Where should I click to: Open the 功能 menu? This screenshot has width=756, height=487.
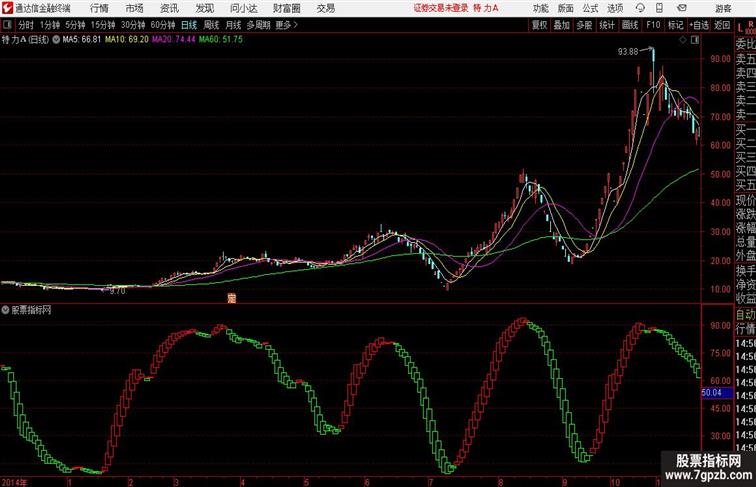pyautogui.click(x=540, y=8)
